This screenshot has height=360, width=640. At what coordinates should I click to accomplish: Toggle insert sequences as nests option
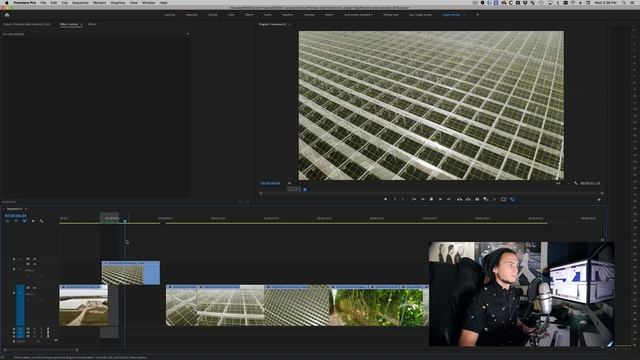click(x=7, y=221)
